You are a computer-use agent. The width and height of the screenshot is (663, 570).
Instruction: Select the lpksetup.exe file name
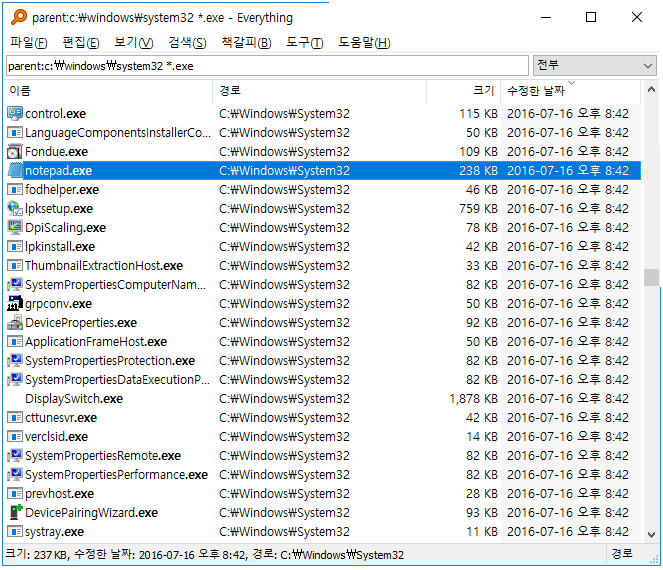pos(59,208)
